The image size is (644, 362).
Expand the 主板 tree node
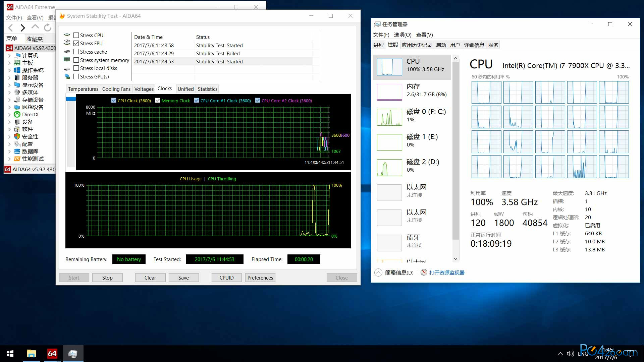click(9, 63)
